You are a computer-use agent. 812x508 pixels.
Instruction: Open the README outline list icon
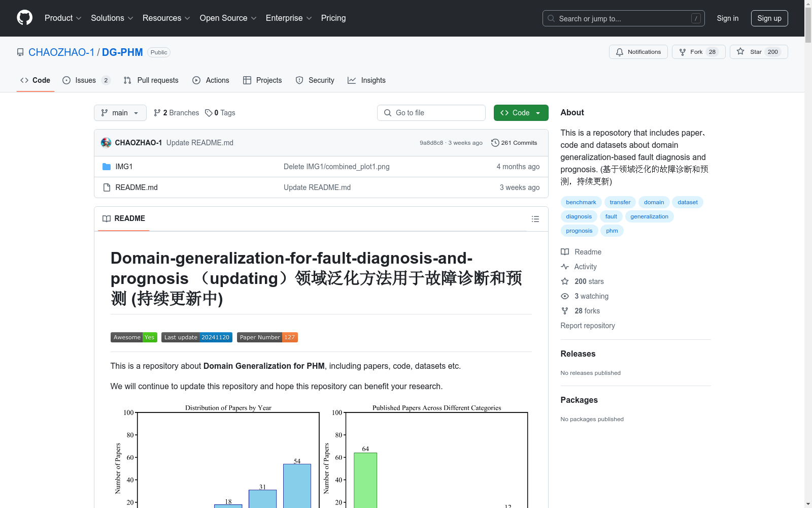535,219
